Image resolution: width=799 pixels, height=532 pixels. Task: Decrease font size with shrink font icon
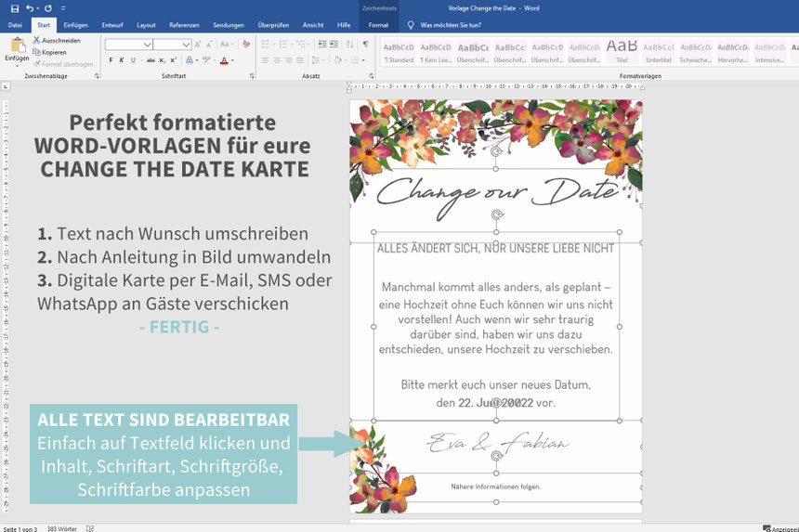[x=209, y=45]
